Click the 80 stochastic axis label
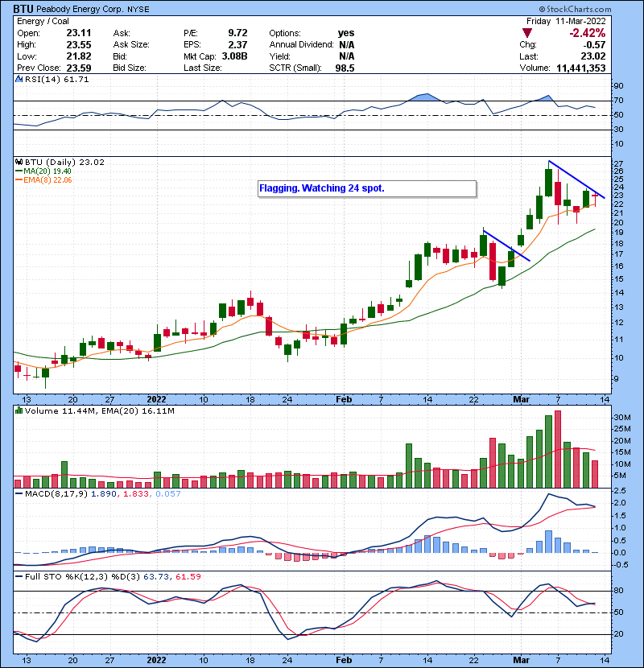The width and height of the screenshot is (644, 668). (x=618, y=591)
